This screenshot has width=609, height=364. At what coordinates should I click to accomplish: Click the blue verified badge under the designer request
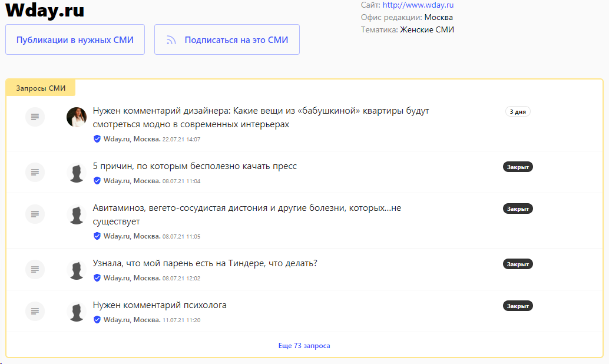(97, 139)
